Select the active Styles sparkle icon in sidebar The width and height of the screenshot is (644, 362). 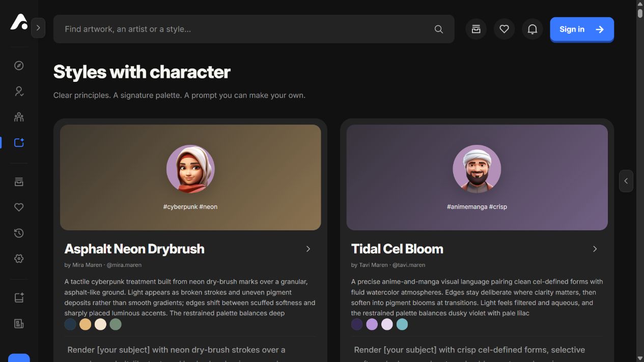point(19,143)
